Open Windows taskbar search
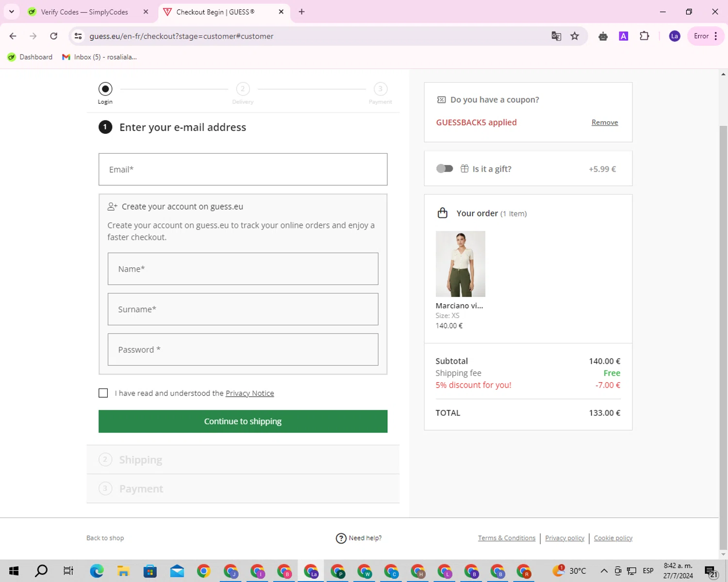728x582 pixels. 41,571
